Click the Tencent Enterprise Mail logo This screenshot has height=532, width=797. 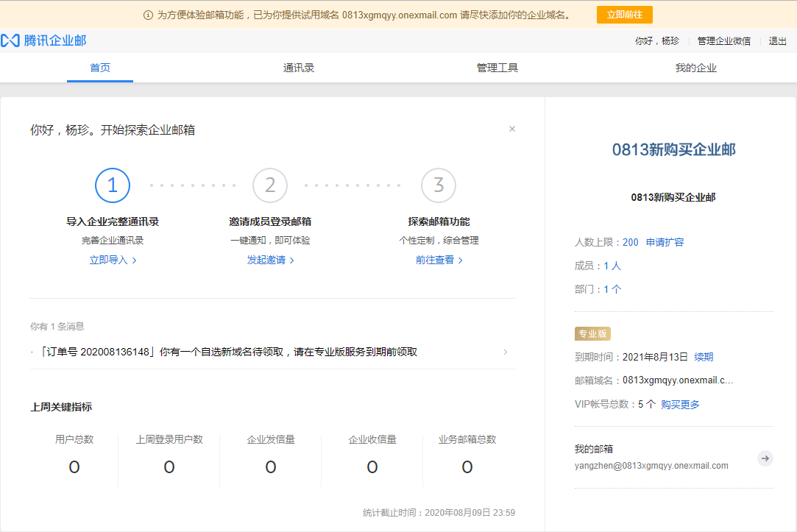pyautogui.click(x=44, y=40)
